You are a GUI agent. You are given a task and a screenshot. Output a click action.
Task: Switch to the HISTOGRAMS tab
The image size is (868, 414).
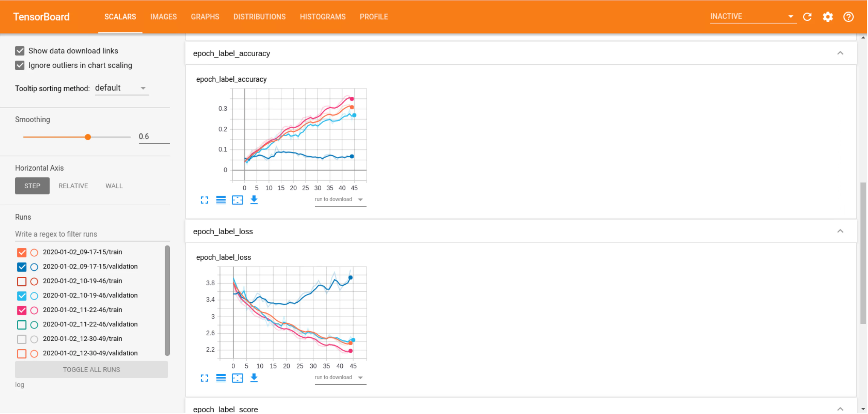click(323, 17)
